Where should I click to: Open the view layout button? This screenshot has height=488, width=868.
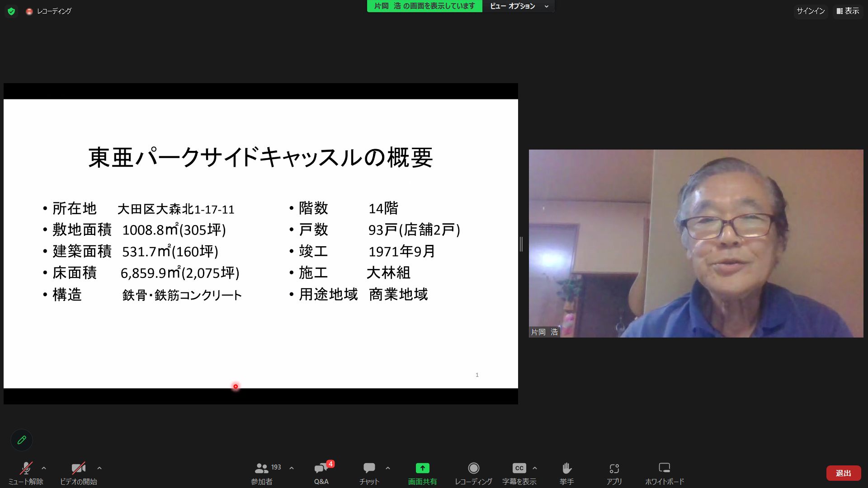click(x=848, y=11)
